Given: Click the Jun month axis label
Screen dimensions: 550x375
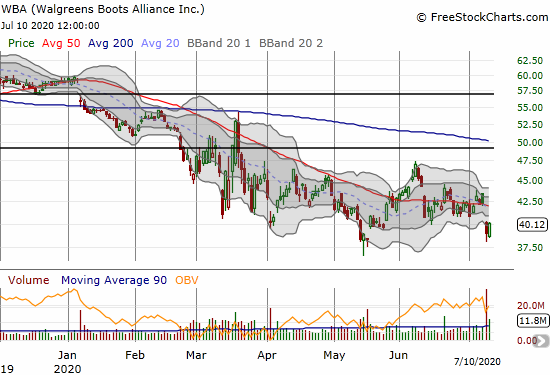Looking at the screenshot, I should pyautogui.click(x=398, y=355).
